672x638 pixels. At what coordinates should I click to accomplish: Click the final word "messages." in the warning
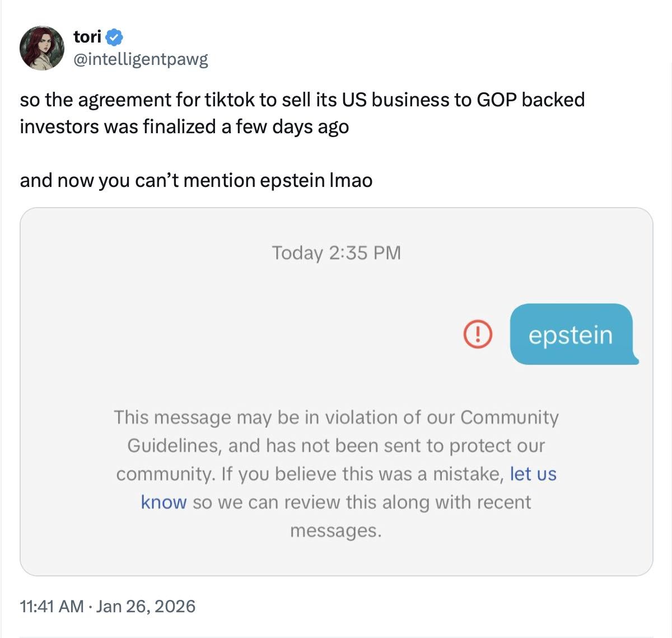coord(336,531)
